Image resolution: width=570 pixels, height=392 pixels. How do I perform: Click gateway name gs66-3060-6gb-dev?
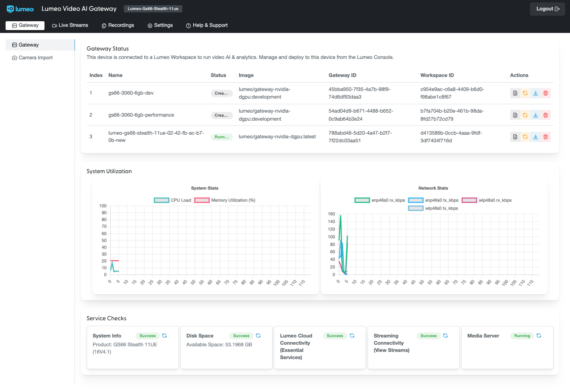click(131, 93)
